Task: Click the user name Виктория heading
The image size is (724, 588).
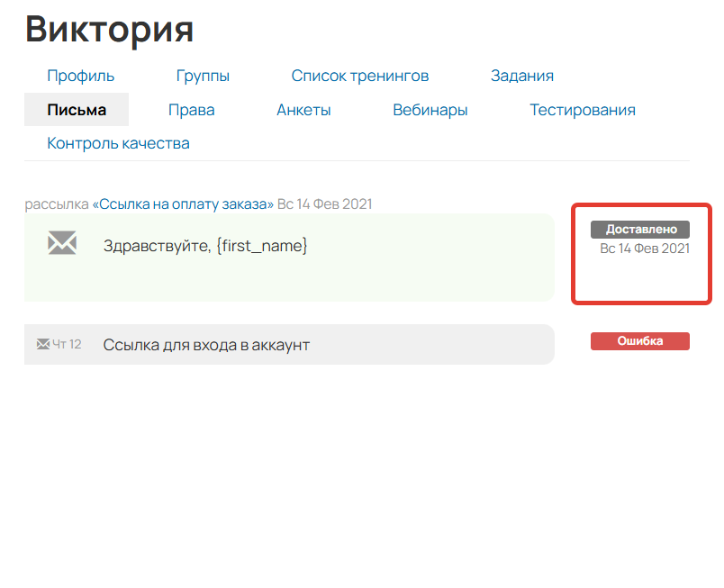Action: (x=109, y=29)
